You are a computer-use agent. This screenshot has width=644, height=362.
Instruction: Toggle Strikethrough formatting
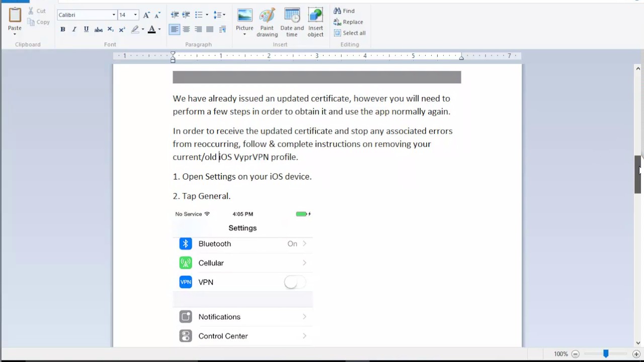pos(99,30)
